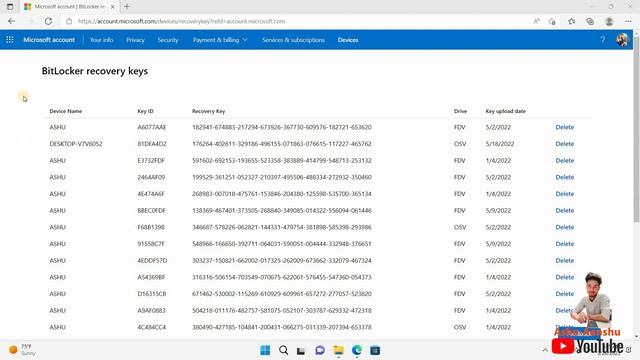Open the Microsoft apps grid launcher
The height and width of the screenshot is (360, 640).
[x=10, y=40]
